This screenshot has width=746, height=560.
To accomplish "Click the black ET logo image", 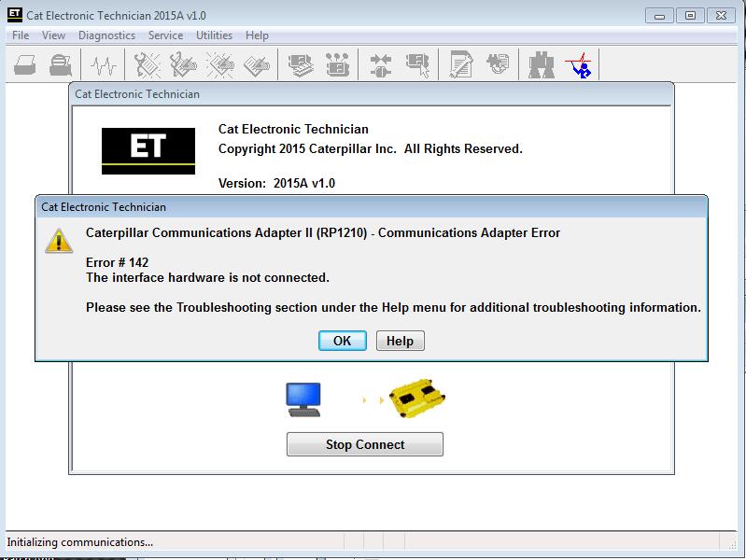I will [x=148, y=151].
